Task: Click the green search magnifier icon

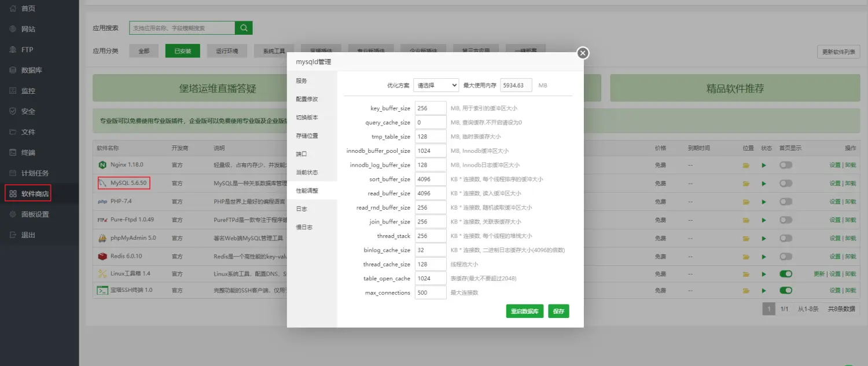Action: [x=244, y=27]
